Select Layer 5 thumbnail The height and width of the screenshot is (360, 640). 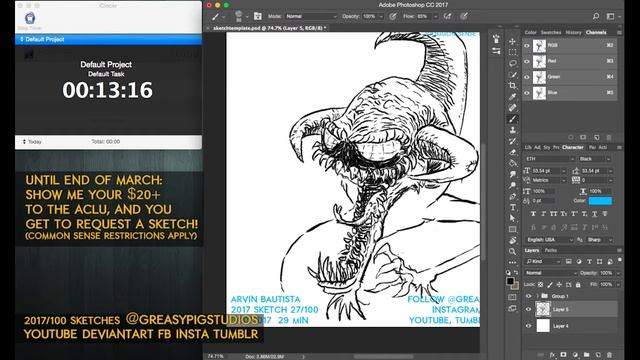[543, 309]
